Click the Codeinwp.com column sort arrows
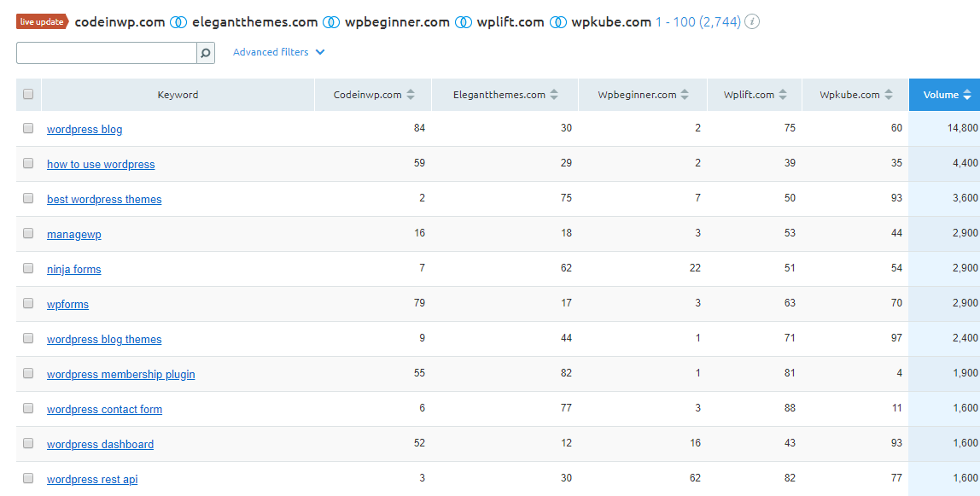Screen dimensions: 980x496 tap(411, 95)
